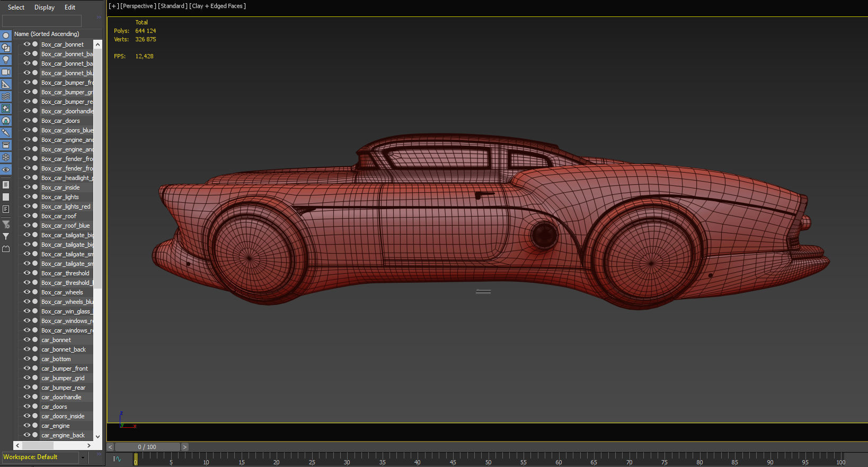Screen dimensions: 868x467
Task: Click horizontal scroll left arrow under list
Action: tap(17, 446)
